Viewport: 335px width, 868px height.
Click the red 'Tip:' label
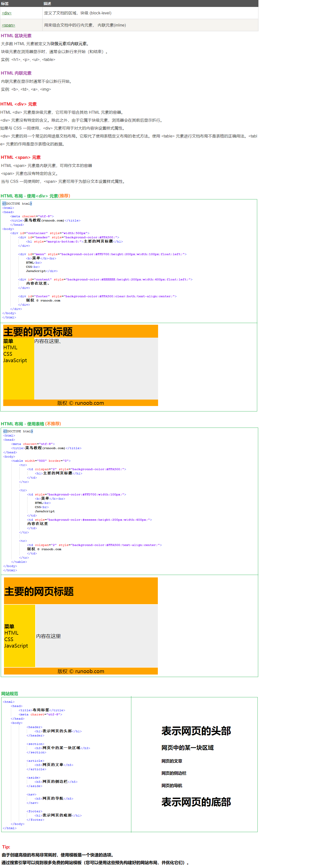[6, 847]
